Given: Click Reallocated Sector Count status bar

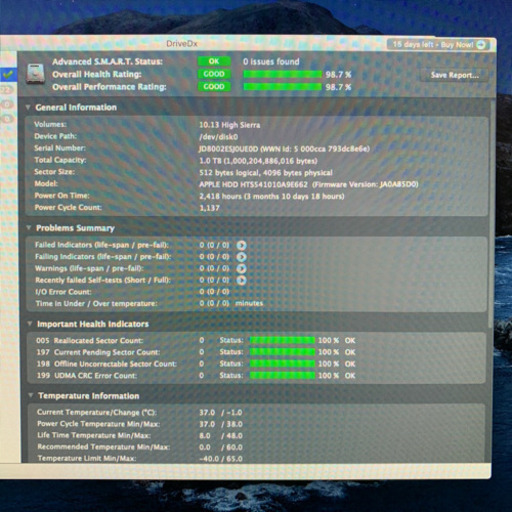Looking at the screenshot, I should coord(282,340).
